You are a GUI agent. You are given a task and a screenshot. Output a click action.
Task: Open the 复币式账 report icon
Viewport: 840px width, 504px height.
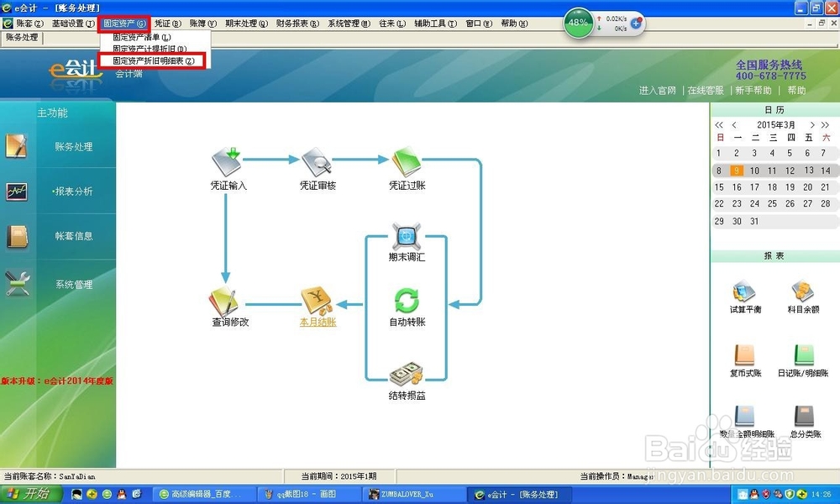744,355
